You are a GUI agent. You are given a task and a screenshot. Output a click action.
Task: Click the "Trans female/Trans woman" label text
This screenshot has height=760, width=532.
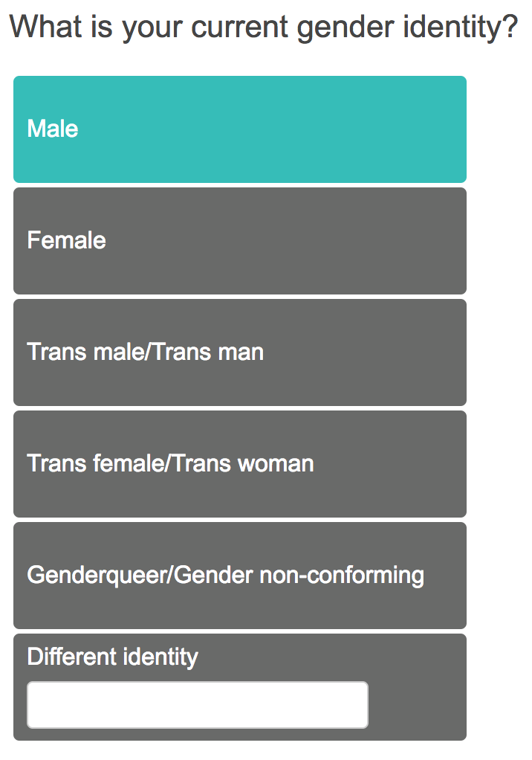(x=170, y=464)
